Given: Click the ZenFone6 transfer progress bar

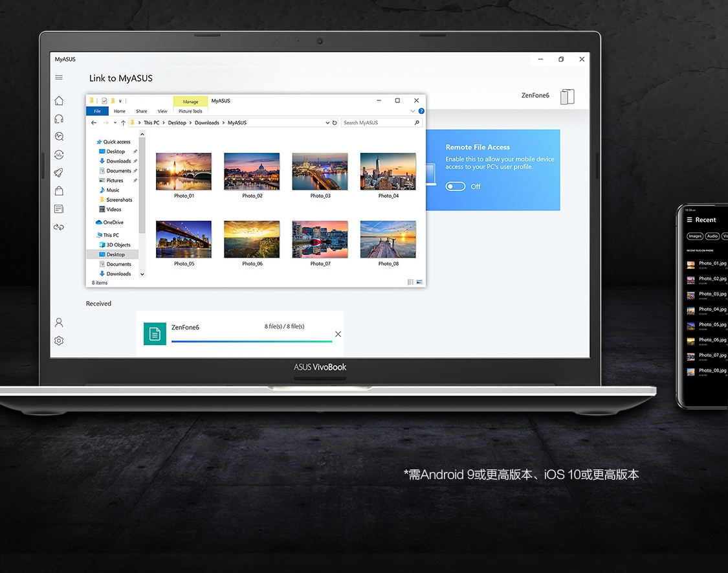Looking at the screenshot, I should 252,341.
